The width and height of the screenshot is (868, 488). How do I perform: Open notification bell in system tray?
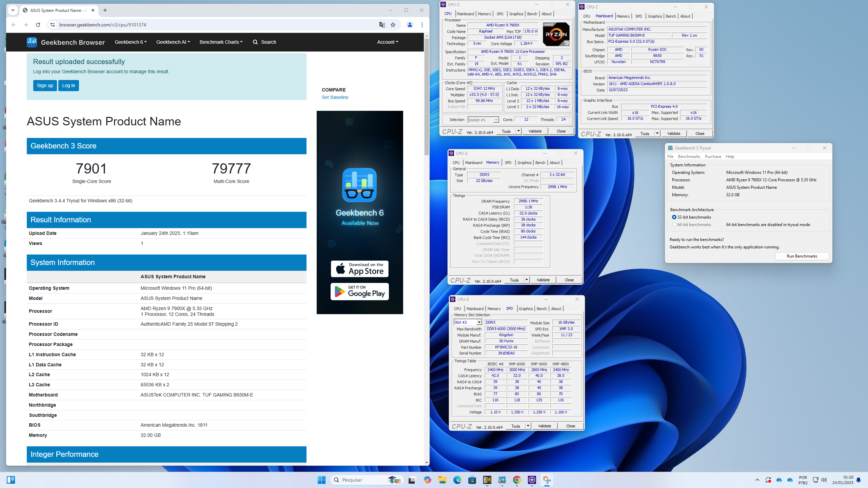click(x=859, y=480)
